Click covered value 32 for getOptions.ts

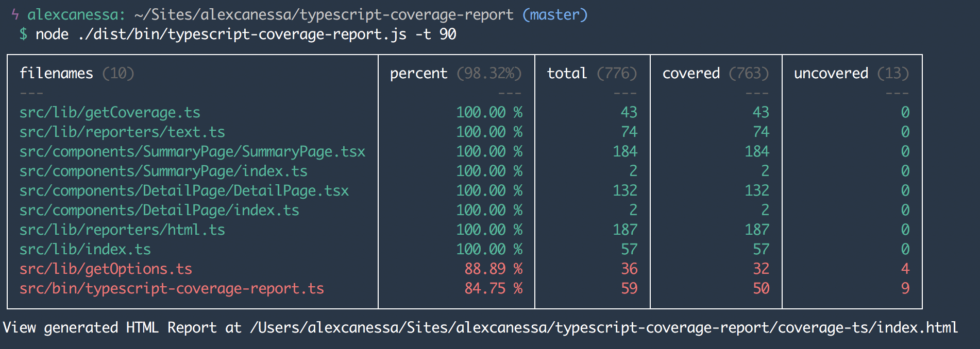[x=761, y=269]
